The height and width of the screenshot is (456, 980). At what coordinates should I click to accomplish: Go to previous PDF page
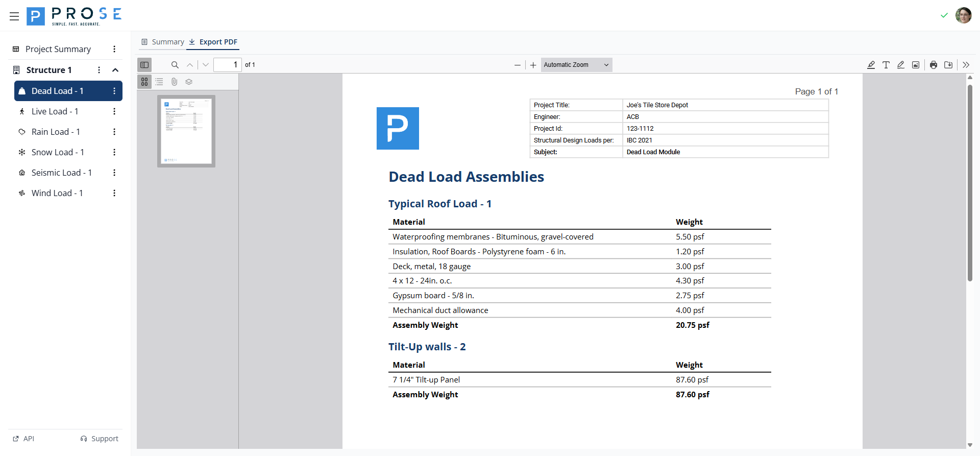(x=190, y=65)
